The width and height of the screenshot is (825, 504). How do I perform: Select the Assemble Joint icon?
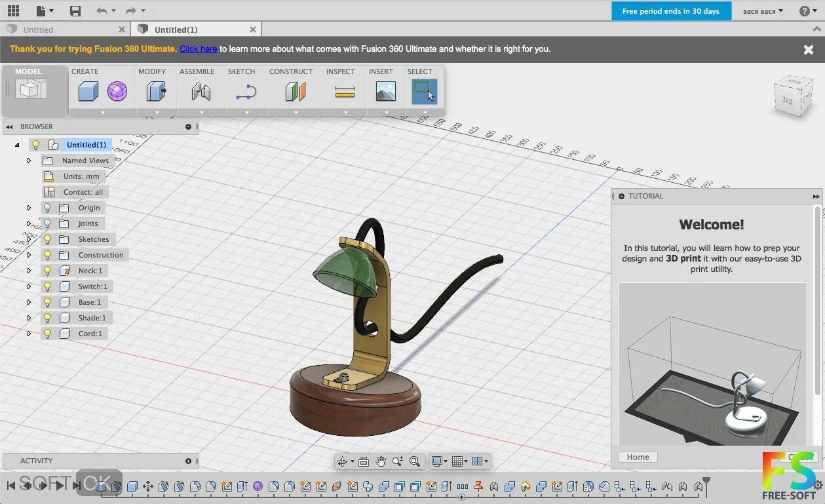(x=201, y=91)
